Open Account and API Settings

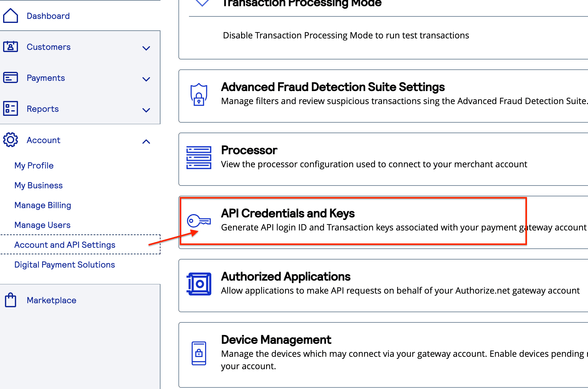point(65,245)
